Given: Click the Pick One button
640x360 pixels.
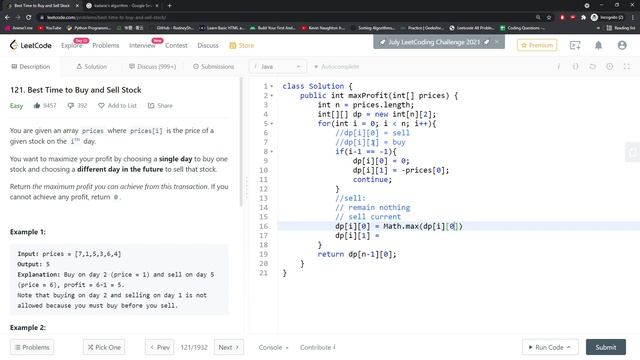Looking at the screenshot, I should [104, 347].
